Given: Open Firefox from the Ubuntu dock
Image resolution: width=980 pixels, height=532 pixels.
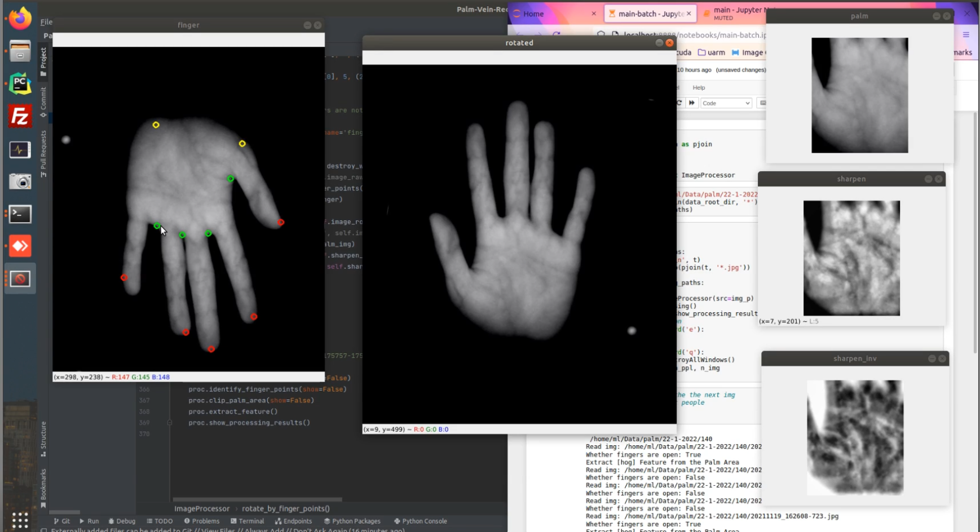Looking at the screenshot, I should (20, 19).
